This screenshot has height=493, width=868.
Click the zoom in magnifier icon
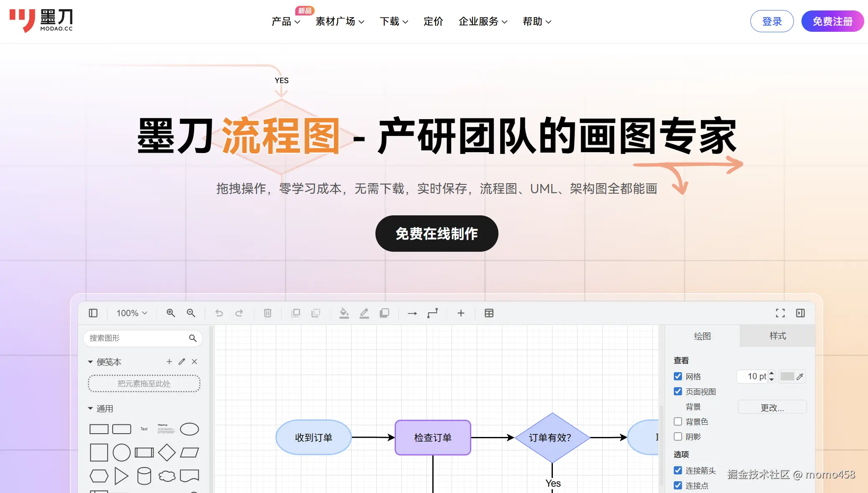pyautogui.click(x=171, y=313)
